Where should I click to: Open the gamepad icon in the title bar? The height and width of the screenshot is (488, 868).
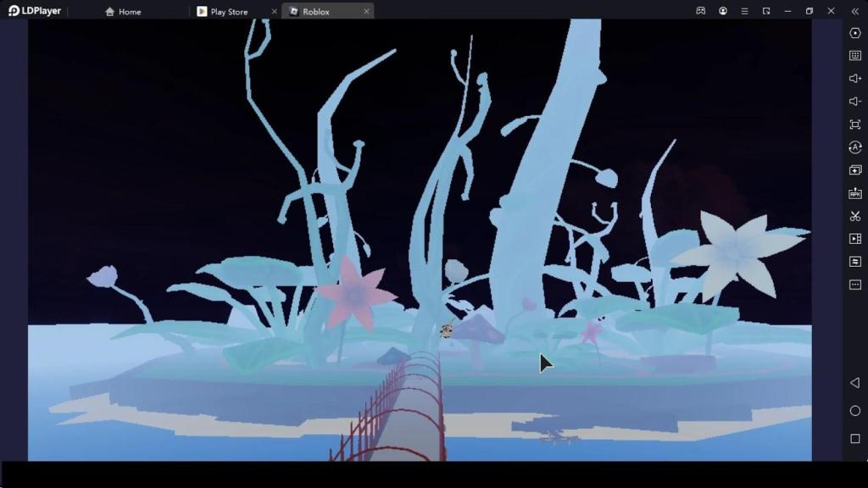click(x=701, y=11)
